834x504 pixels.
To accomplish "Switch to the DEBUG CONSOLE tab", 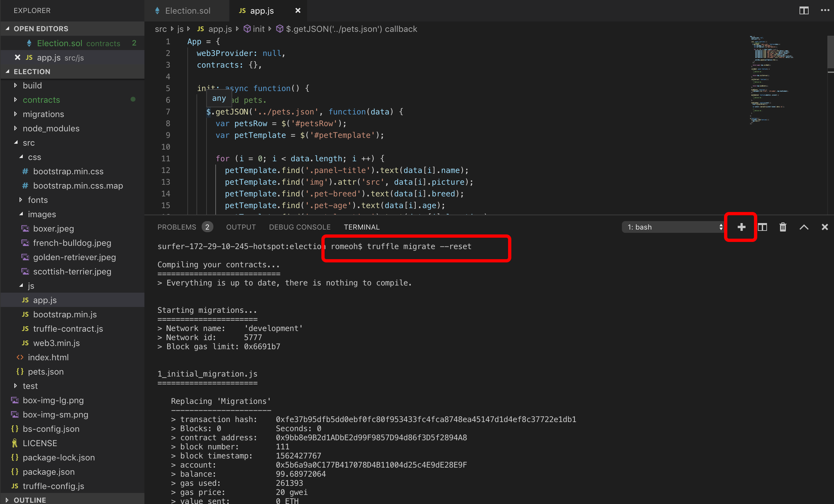I will (300, 227).
